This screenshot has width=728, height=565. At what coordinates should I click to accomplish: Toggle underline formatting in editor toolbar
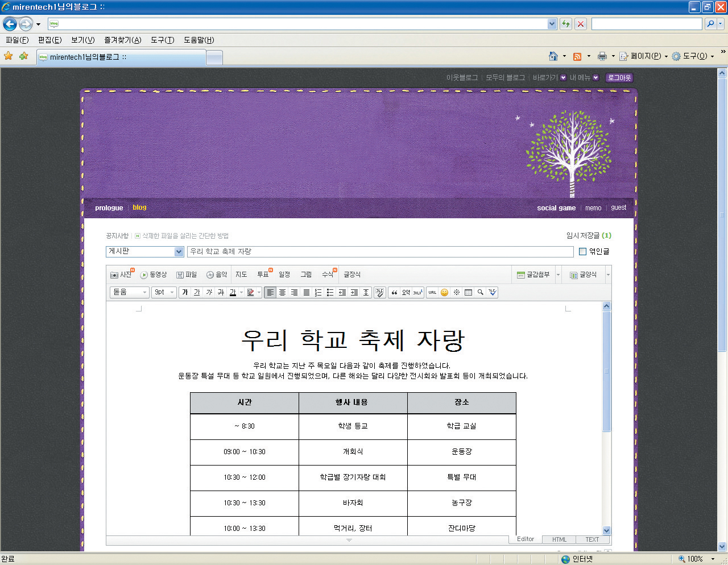pyautogui.click(x=197, y=292)
